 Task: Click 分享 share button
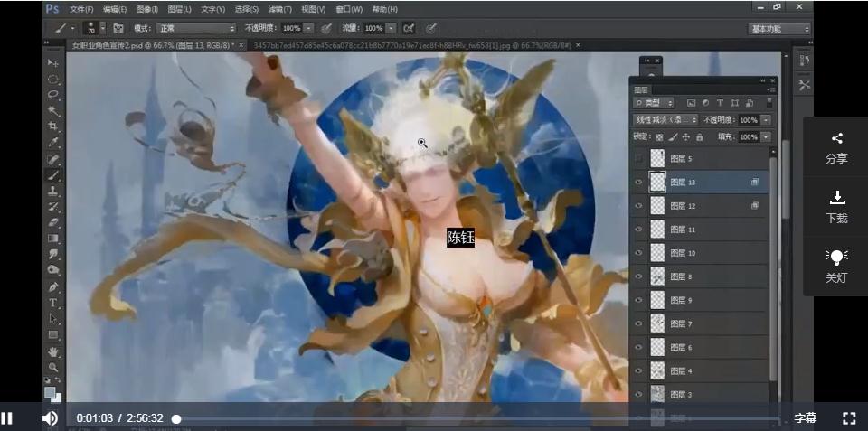point(836,148)
